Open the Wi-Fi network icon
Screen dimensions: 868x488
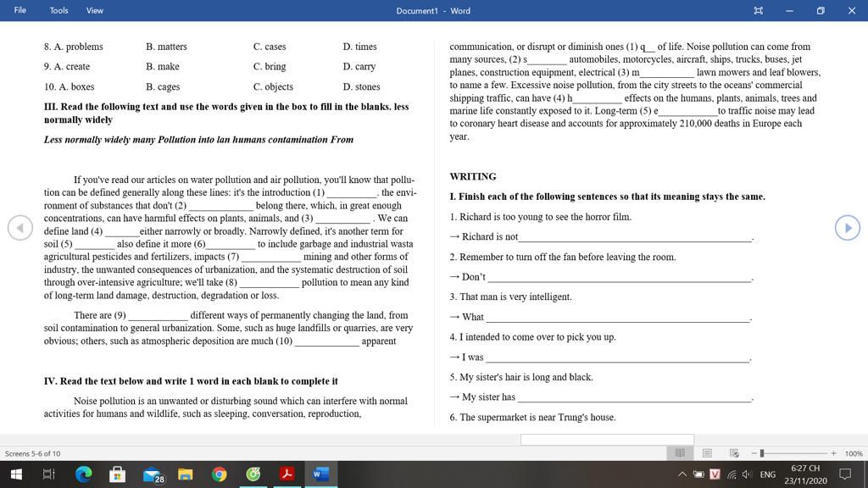[732, 474]
